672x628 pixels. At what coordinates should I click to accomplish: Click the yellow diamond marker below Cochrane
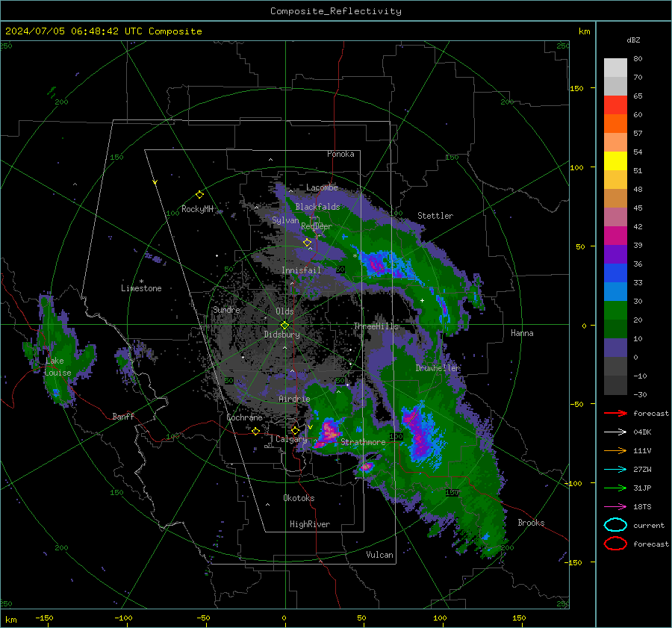pos(255,432)
